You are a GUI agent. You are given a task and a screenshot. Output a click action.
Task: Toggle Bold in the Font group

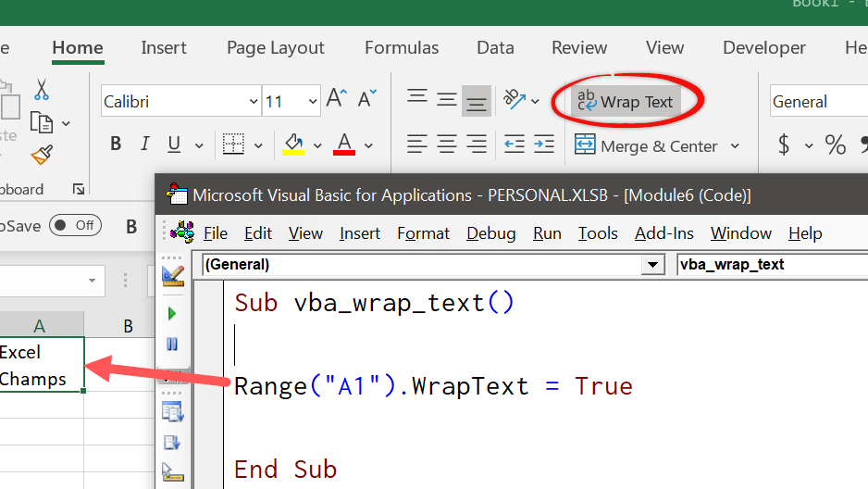[116, 144]
